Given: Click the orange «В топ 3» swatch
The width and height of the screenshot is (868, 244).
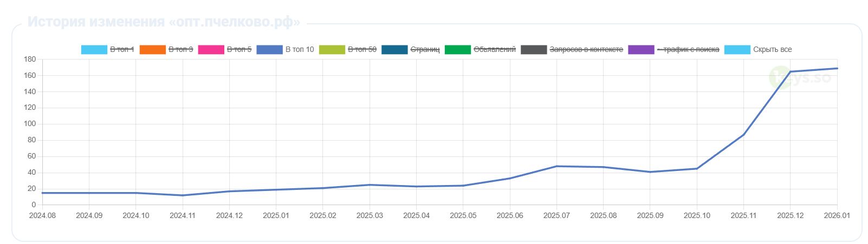Looking at the screenshot, I should (x=153, y=49).
